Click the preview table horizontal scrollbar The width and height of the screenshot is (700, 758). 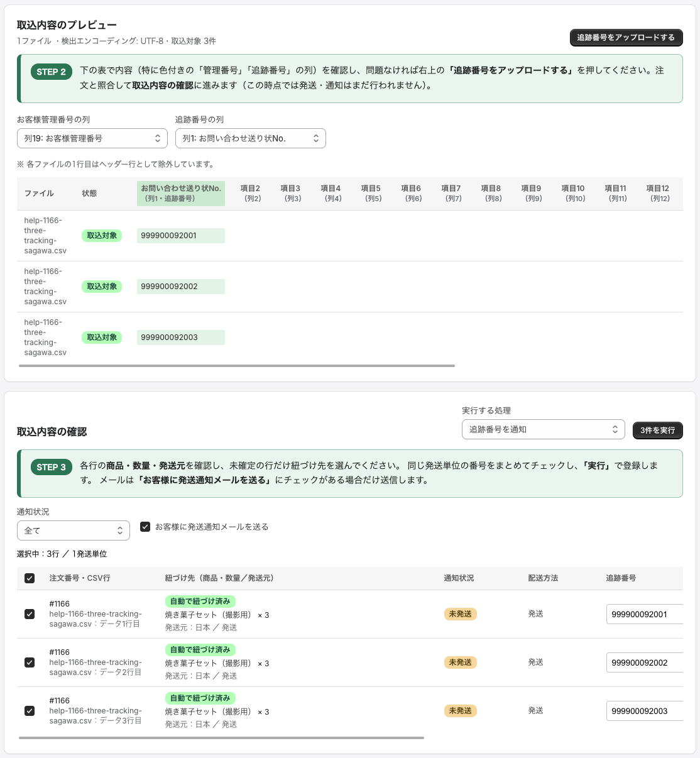point(237,366)
